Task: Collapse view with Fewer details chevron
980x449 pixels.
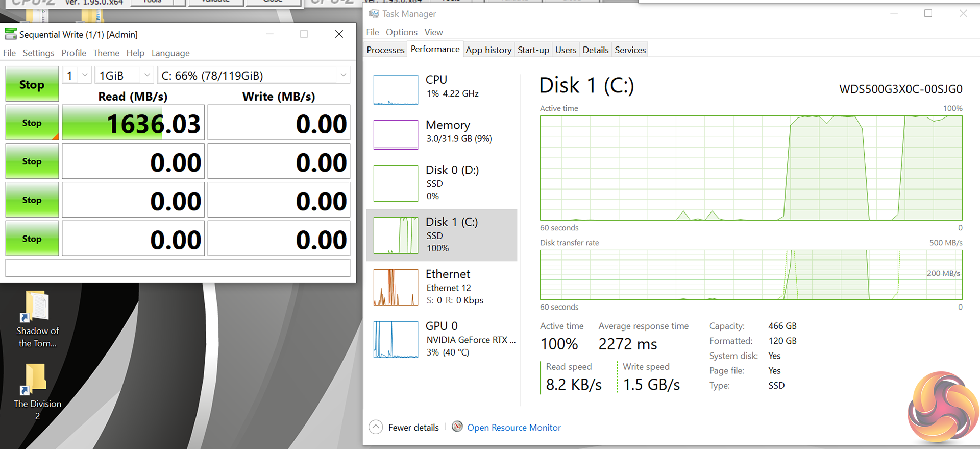Action: tap(376, 427)
